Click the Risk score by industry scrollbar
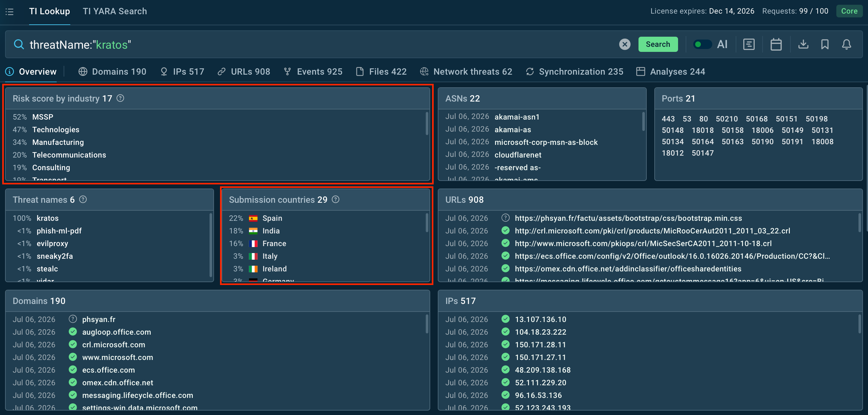Viewport: 868px width, 415px height. 427,124
